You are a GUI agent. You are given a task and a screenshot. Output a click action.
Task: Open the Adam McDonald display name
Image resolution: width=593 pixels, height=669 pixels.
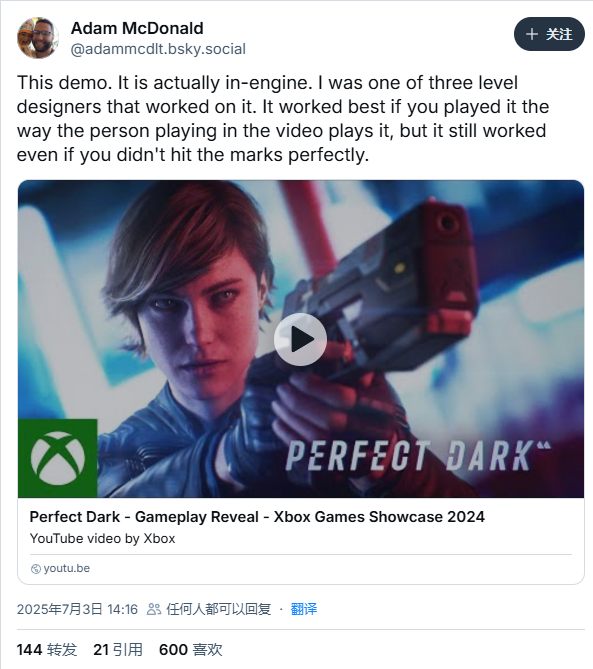(137, 29)
